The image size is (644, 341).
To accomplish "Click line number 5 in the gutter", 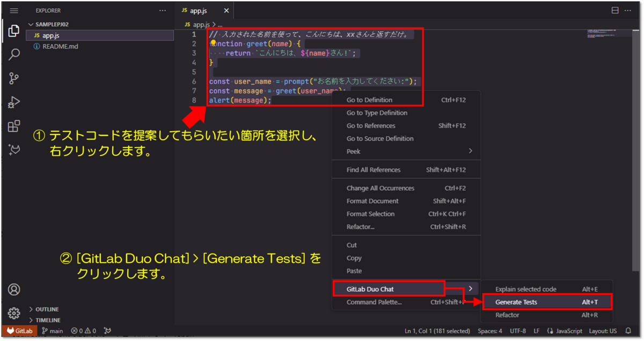I will pos(194,72).
